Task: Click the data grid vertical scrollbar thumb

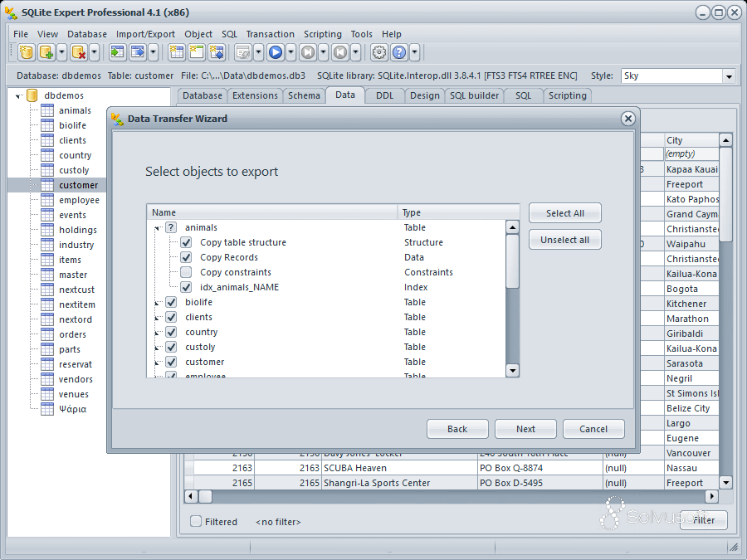Action: coord(725,194)
